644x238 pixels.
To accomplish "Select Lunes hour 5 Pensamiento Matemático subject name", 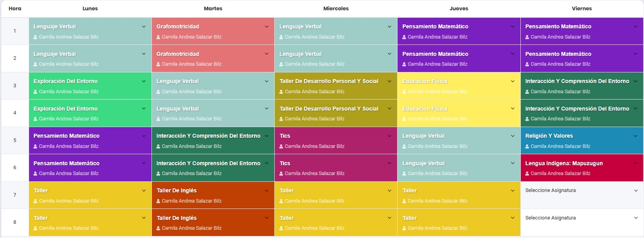I will [66, 136].
